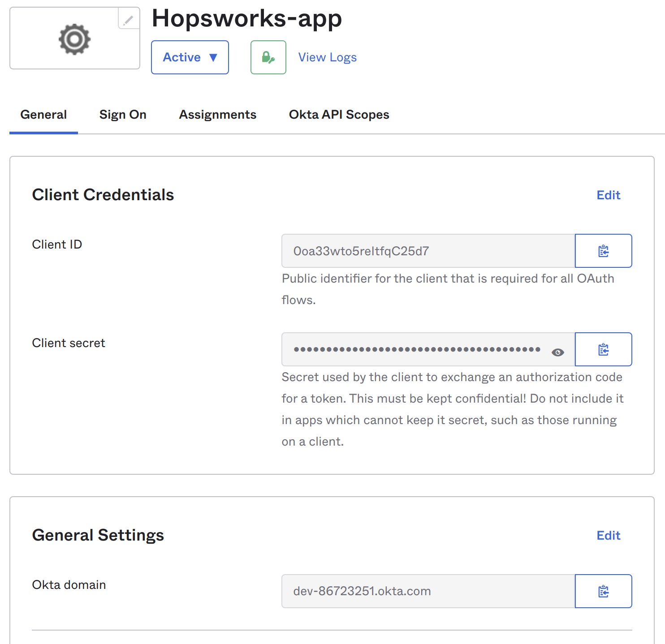Edit the Client Credentials section
Image resolution: width=665 pixels, height=644 pixels.
pos(608,195)
